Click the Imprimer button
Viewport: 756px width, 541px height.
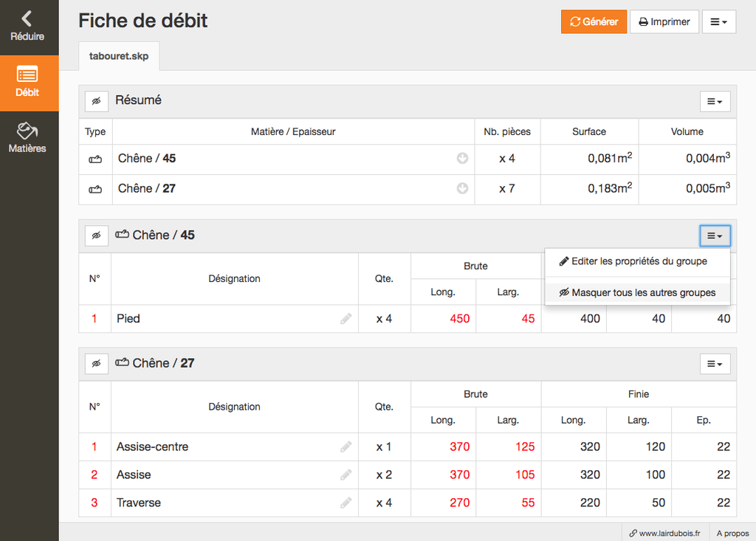click(664, 21)
